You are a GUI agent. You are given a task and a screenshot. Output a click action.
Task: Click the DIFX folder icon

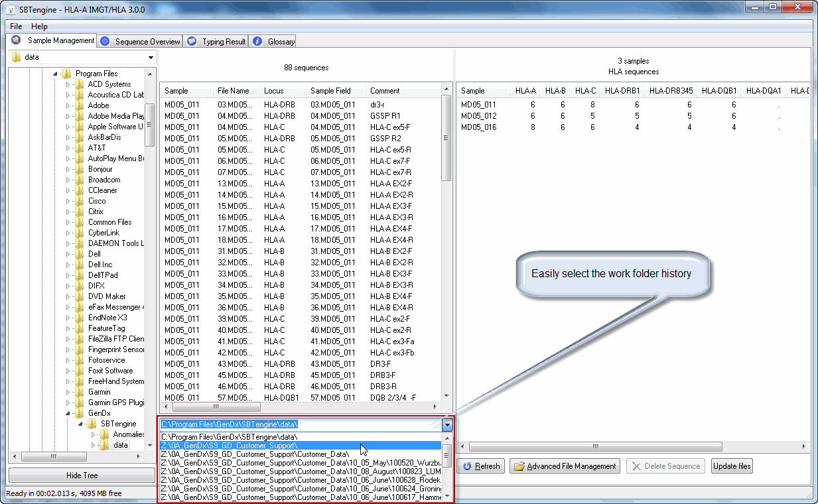coord(79,286)
